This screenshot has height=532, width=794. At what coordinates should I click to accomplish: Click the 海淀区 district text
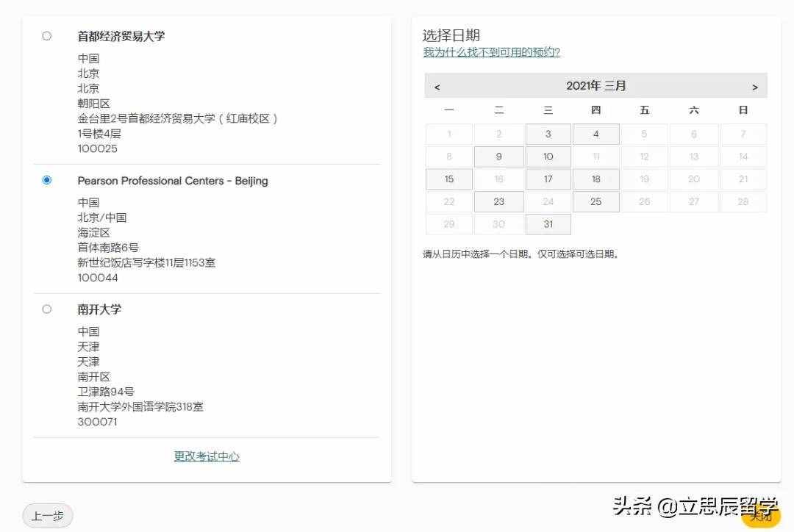click(x=93, y=233)
